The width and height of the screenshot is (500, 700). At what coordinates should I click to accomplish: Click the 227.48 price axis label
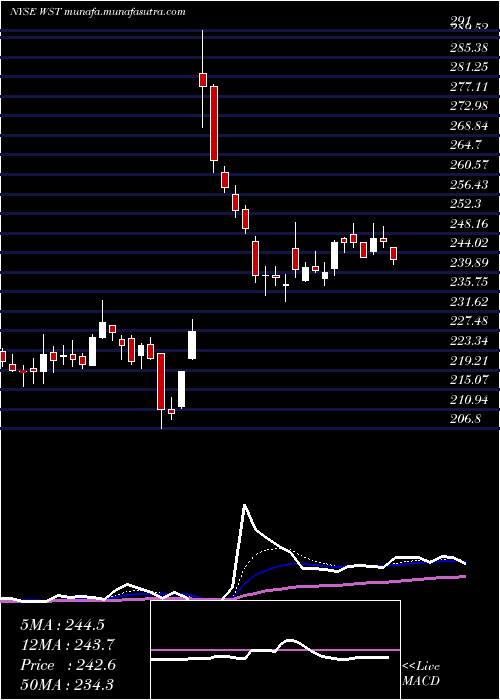click(x=470, y=321)
